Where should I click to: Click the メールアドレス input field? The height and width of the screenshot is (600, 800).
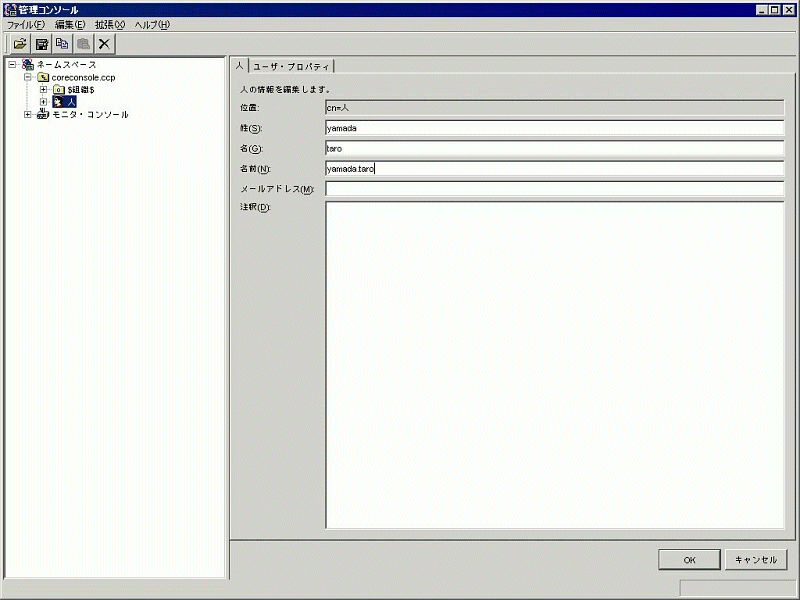tap(554, 189)
